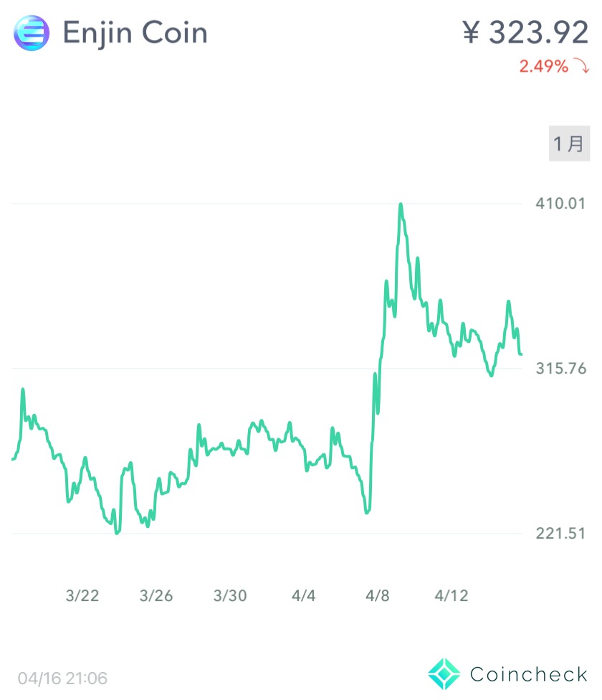The width and height of the screenshot is (602, 700).
Task: Click the ¥ 323.92 current price
Action: coord(525,32)
